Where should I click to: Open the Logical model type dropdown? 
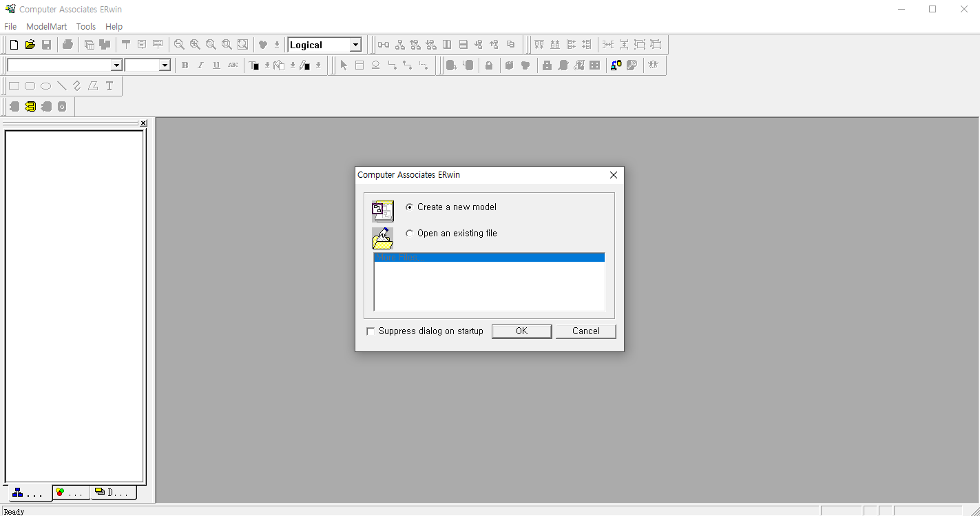[x=355, y=45]
